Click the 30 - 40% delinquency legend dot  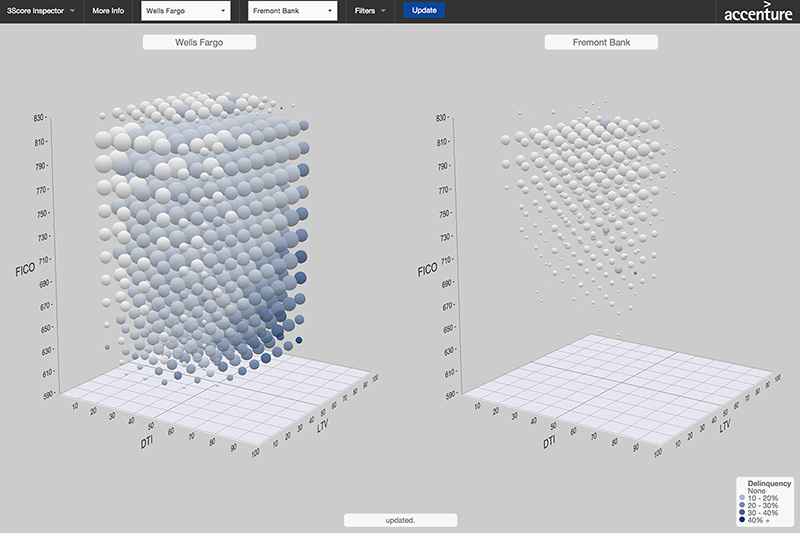pos(742,513)
